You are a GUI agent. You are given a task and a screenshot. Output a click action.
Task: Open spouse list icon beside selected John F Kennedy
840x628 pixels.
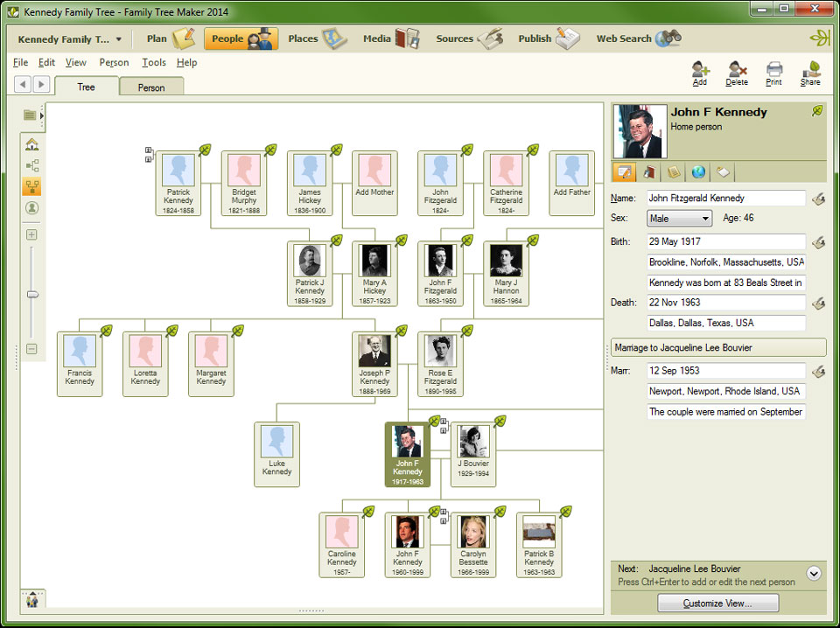pos(444,426)
